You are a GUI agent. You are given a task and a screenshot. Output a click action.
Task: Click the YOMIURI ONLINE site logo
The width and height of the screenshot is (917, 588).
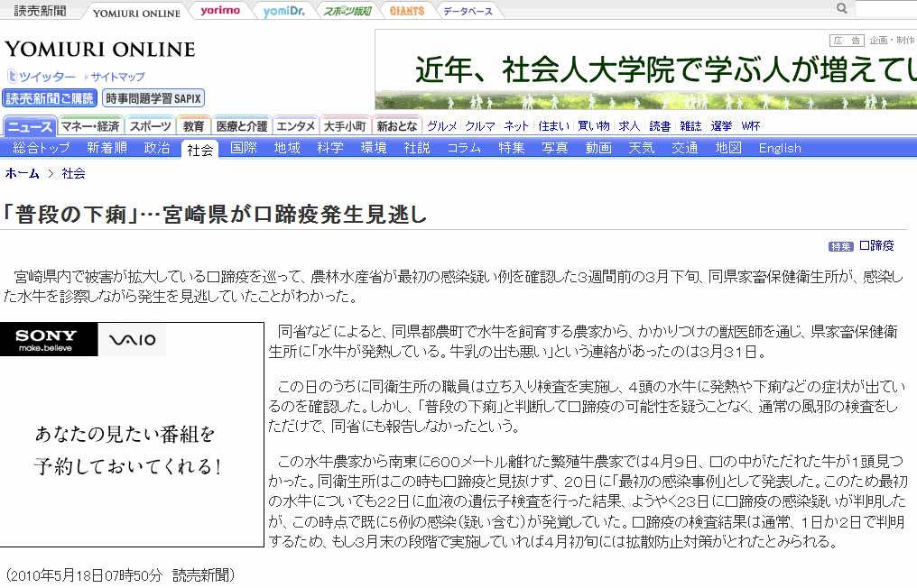pyautogui.click(x=99, y=49)
